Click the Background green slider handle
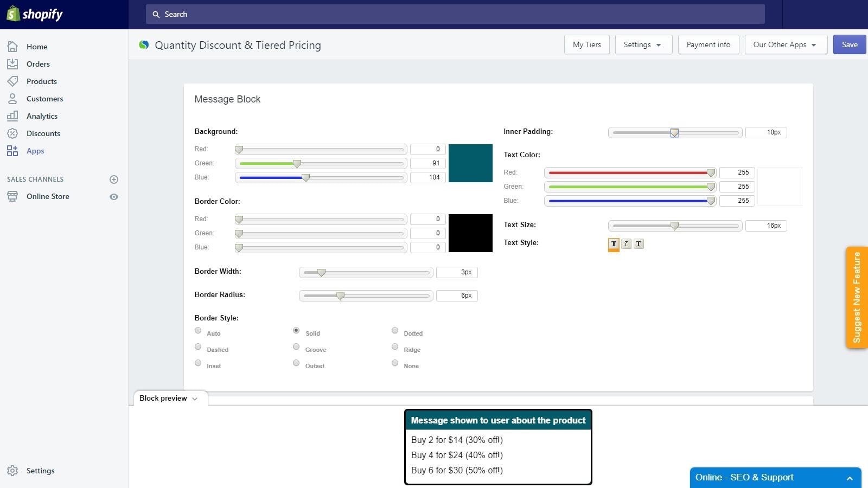 coord(297,164)
